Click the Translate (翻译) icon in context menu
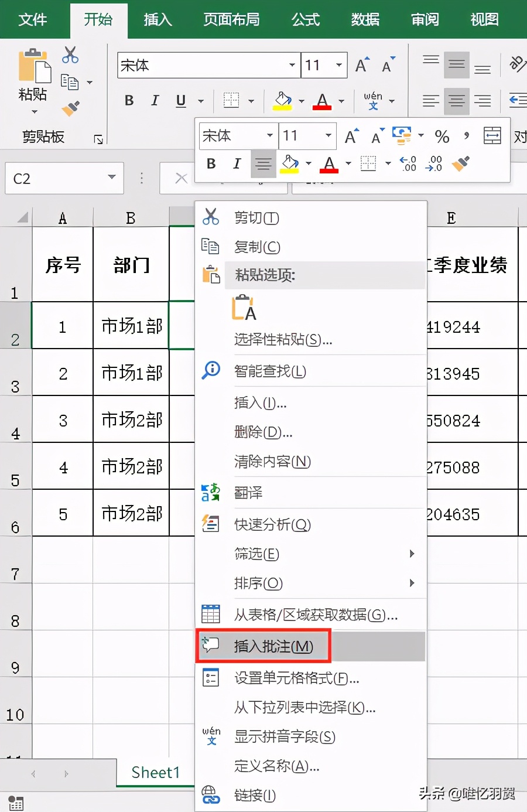This screenshot has width=527, height=812. (x=211, y=493)
